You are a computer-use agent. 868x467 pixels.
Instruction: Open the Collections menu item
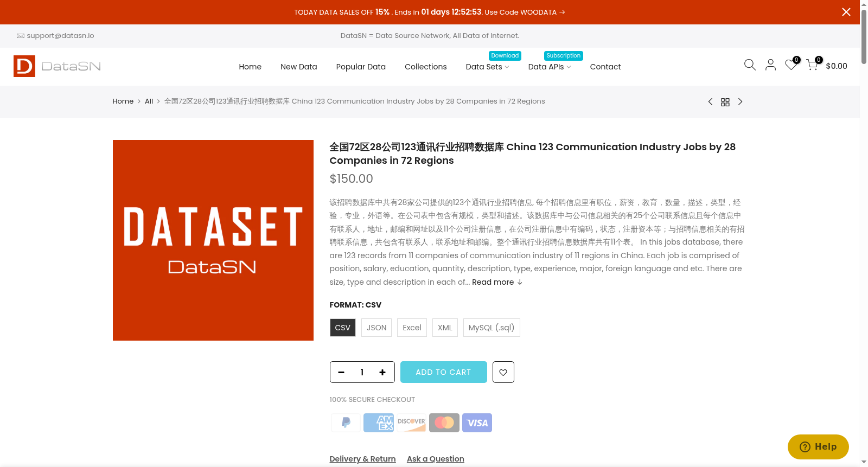[426, 67]
